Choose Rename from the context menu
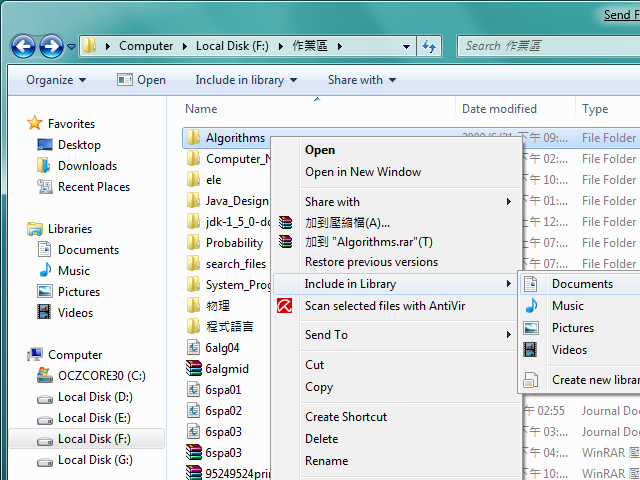This screenshot has height=480, width=640. click(327, 461)
